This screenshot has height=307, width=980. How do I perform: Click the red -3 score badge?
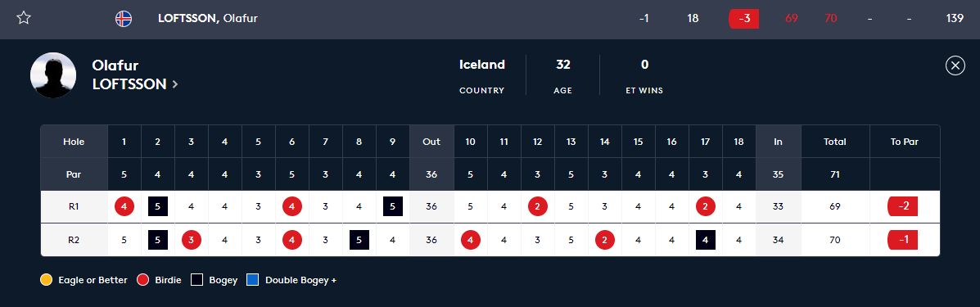[x=743, y=18]
